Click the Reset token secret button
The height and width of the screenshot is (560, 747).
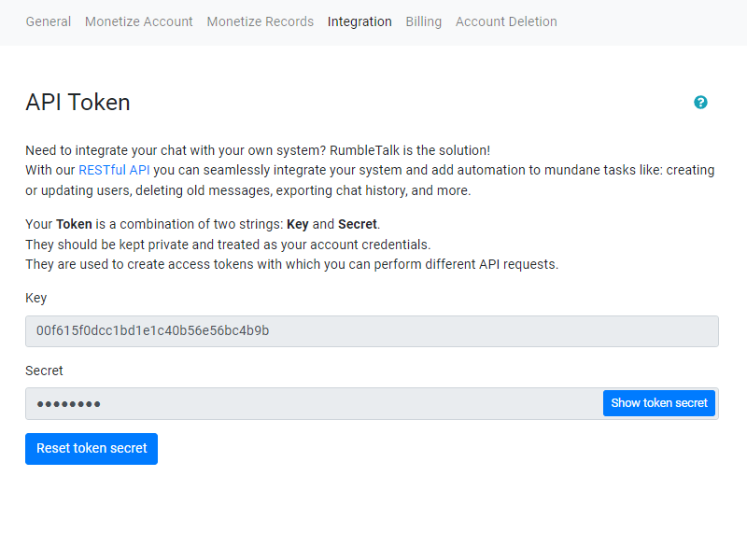coord(92,448)
